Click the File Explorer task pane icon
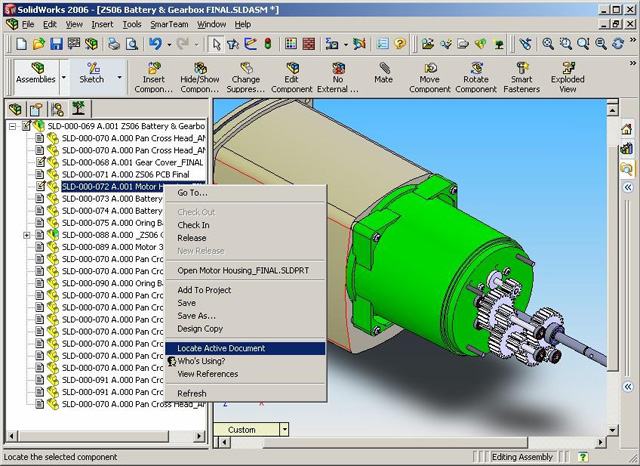 626,168
